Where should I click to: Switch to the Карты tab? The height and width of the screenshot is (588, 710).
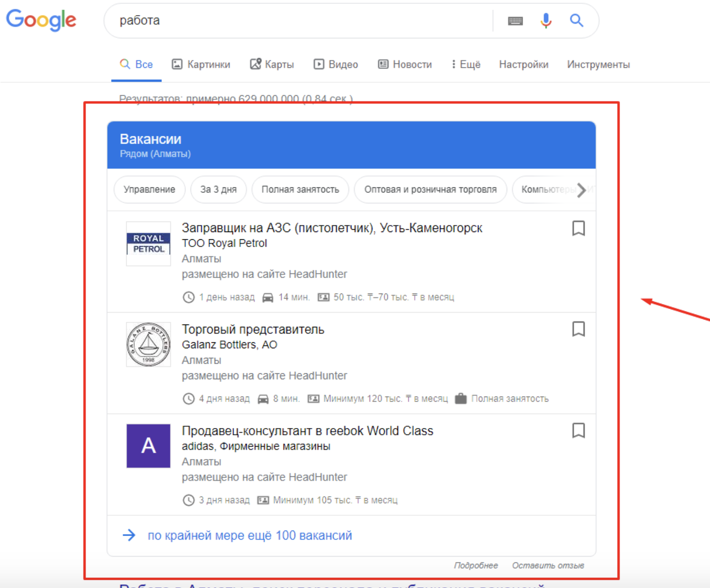click(272, 64)
